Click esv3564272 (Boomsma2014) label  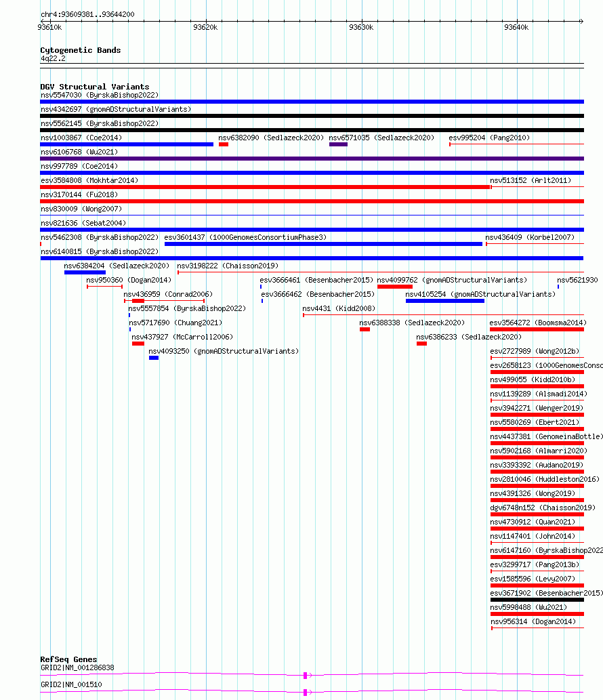tap(538, 324)
